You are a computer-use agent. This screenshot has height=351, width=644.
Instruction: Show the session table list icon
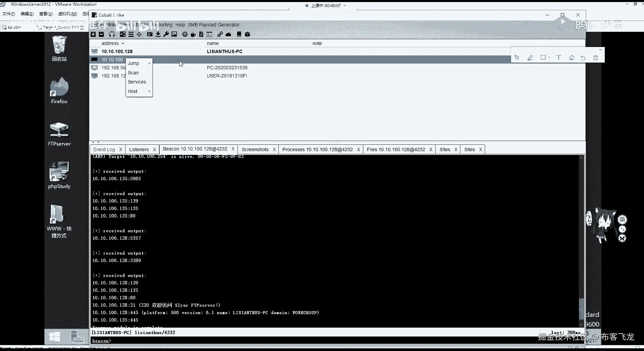pyautogui.click(x=131, y=34)
